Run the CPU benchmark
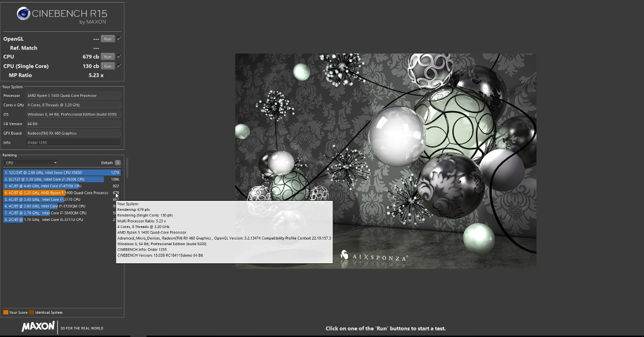The width and height of the screenshot is (644, 337). click(108, 57)
